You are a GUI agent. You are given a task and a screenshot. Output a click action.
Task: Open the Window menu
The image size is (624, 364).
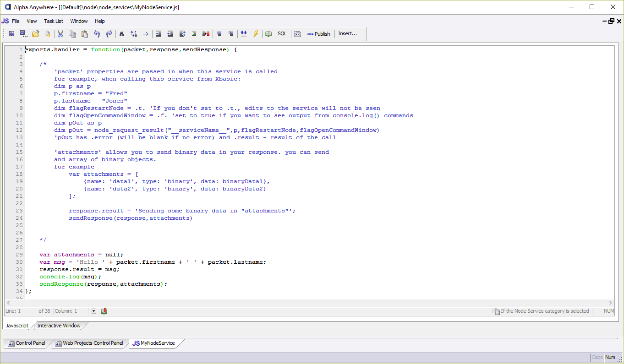coord(79,21)
